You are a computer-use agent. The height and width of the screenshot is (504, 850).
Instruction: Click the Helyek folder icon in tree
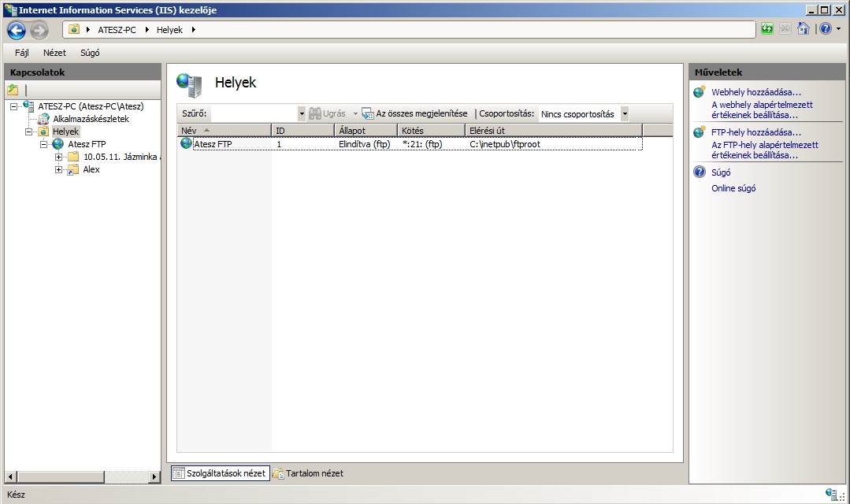43,132
